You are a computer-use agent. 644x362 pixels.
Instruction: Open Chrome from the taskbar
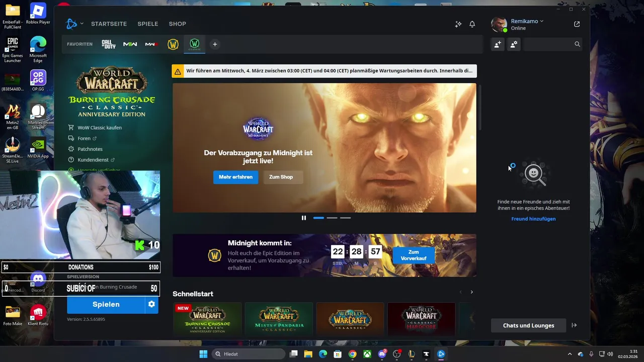[x=353, y=354]
